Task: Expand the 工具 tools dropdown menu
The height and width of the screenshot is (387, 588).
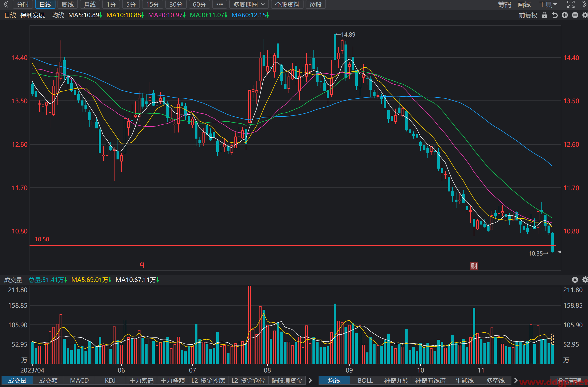Action: (548, 4)
